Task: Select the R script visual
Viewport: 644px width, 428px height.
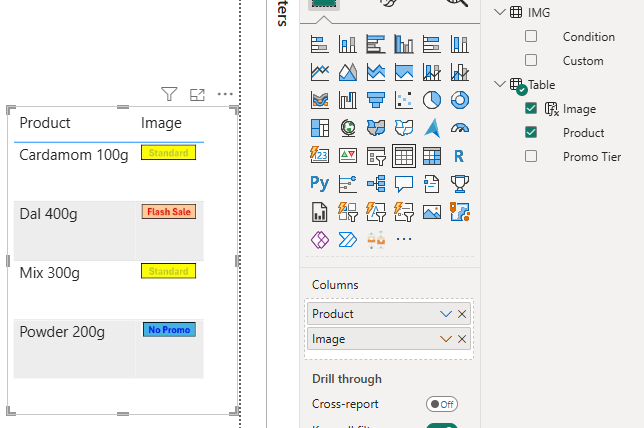Action: coord(460,156)
